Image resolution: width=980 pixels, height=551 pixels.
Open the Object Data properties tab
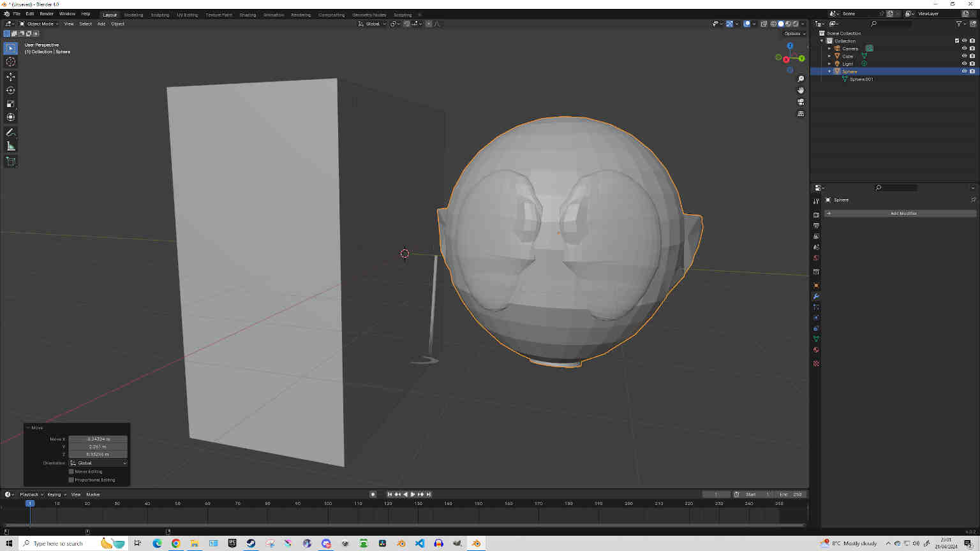click(x=816, y=339)
